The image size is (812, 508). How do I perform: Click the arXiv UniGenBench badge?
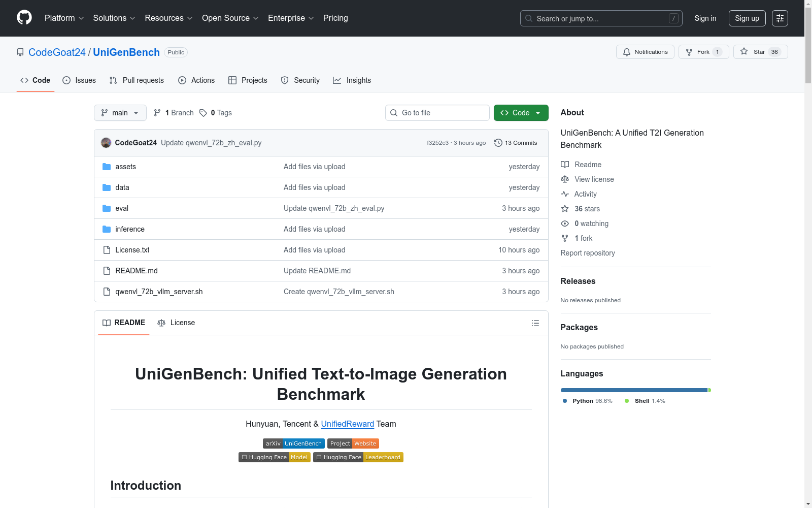click(294, 443)
